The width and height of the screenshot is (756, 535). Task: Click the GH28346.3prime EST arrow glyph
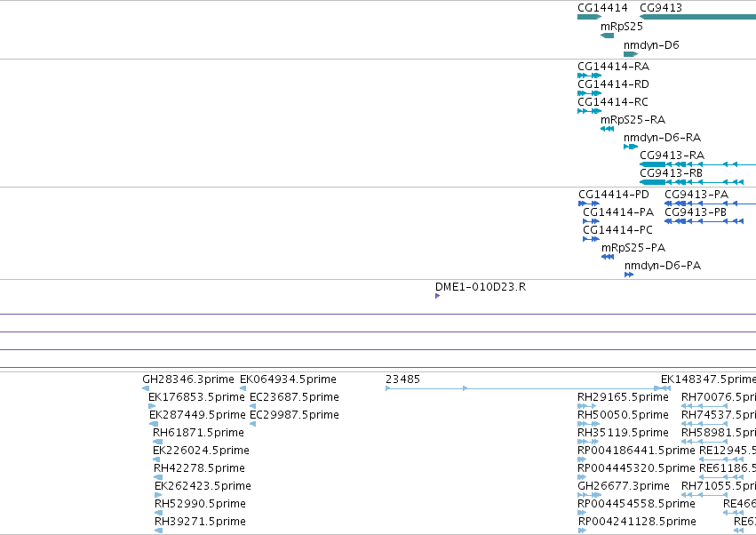click(146, 388)
